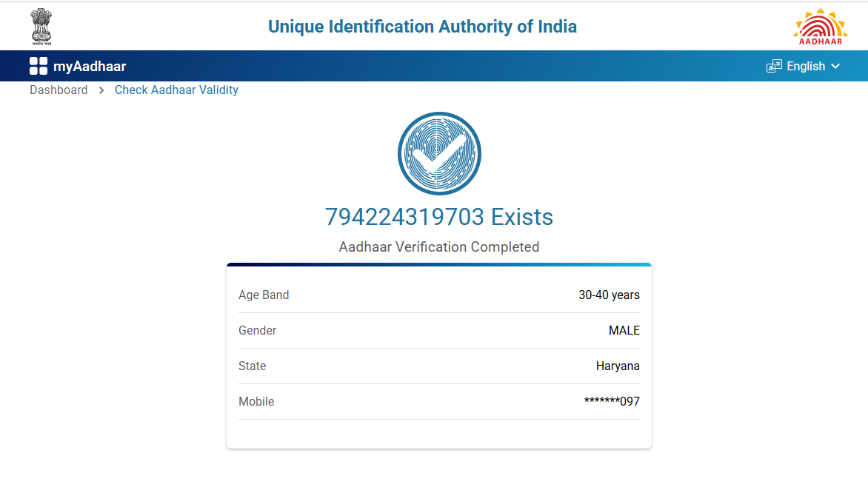Screen dimensions: 868x490
Task: Click the language translate icon
Action: point(774,67)
